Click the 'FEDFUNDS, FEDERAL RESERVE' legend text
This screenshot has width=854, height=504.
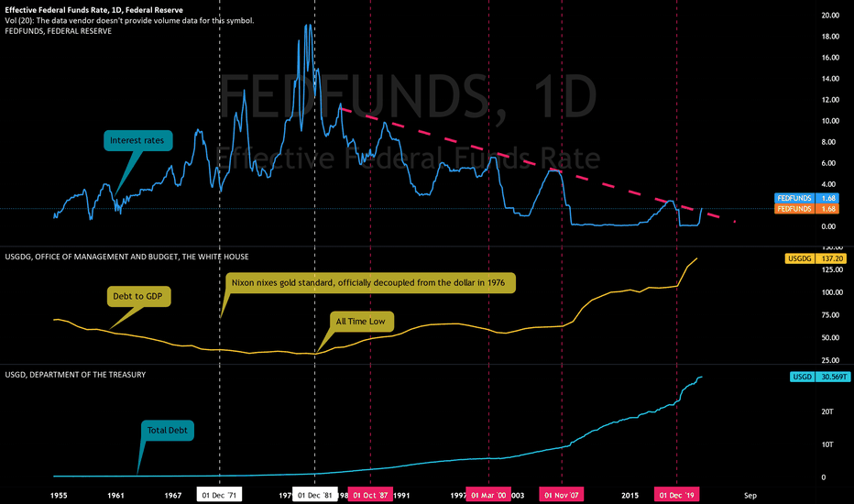pyautogui.click(x=59, y=31)
